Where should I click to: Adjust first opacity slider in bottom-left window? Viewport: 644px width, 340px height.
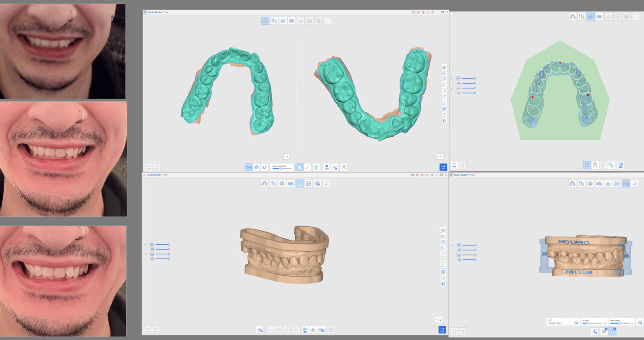163,244
